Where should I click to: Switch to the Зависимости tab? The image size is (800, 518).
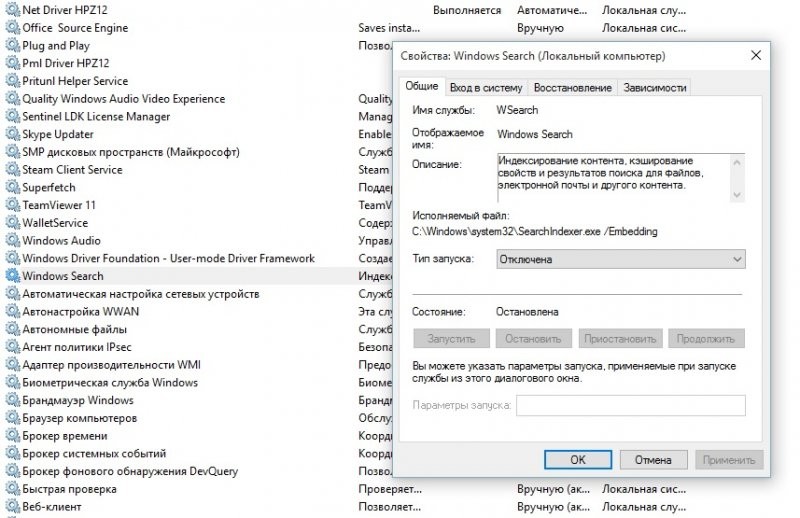point(654,88)
